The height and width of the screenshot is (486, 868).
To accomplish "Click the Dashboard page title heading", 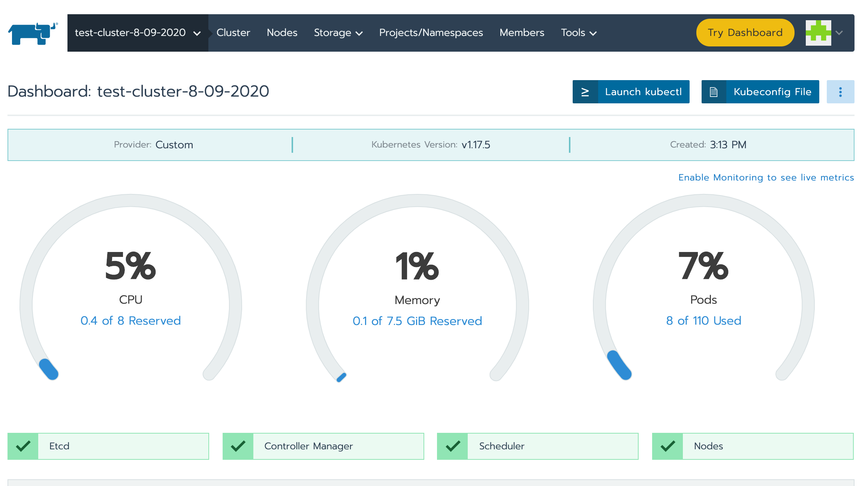I will 138,91.
